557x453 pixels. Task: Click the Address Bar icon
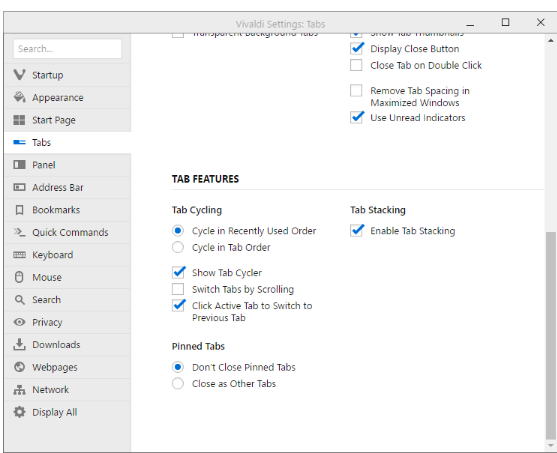click(19, 187)
